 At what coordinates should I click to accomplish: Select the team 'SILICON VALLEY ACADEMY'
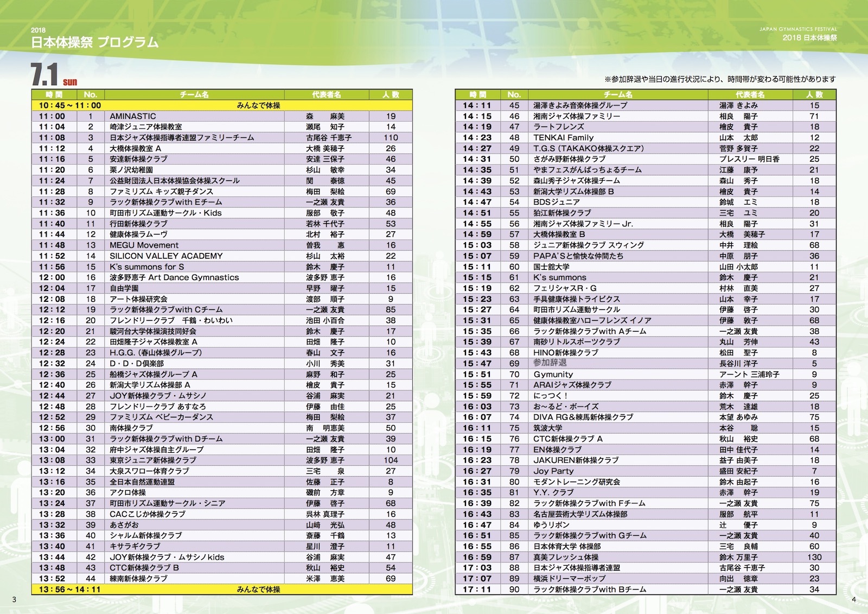(x=166, y=256)
